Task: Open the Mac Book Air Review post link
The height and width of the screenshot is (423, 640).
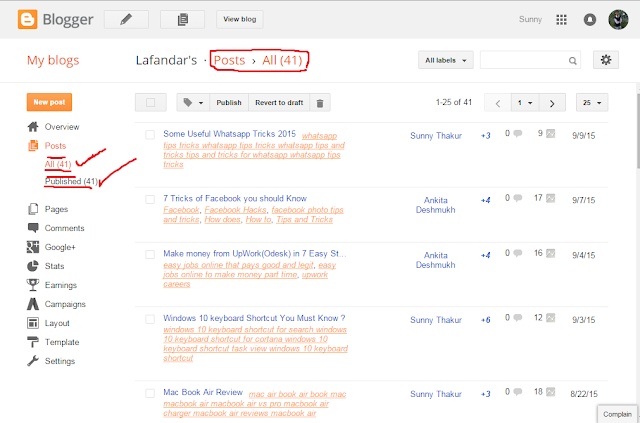Action: pyautogui.click(x=203, y=392)
